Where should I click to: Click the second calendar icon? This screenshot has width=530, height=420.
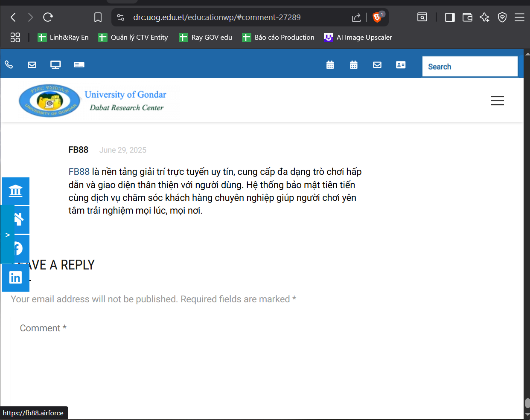pyautogui.click(x=354, y=65)
